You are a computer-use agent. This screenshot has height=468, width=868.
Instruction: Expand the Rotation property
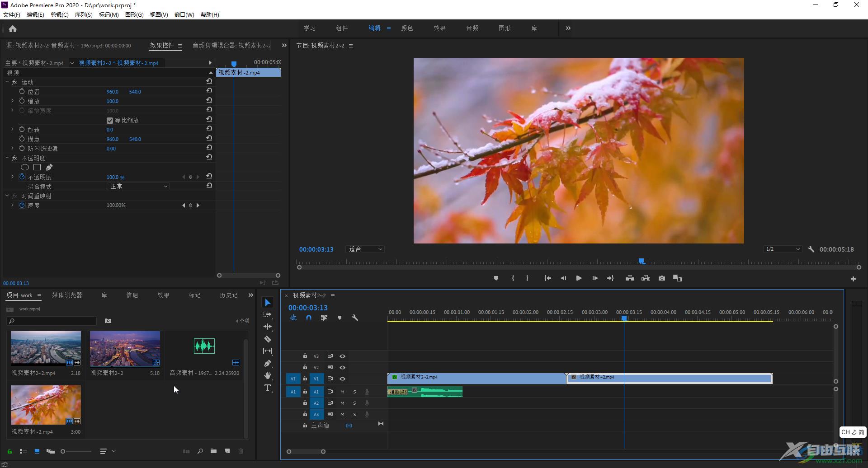pos(12,129)
